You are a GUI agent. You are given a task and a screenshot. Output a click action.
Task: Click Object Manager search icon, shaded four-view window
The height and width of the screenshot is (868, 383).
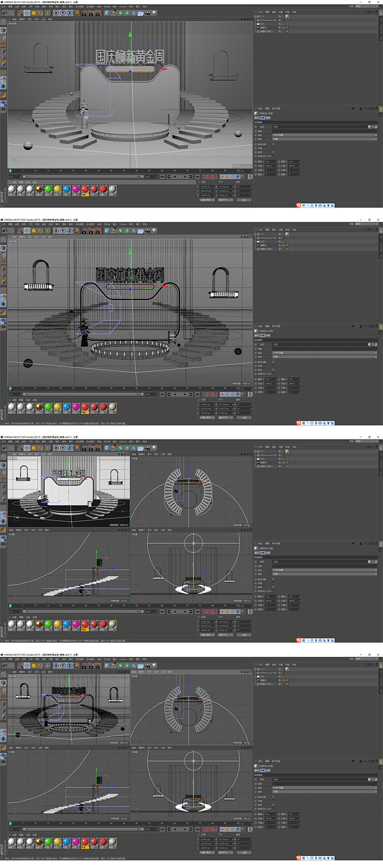366,446
